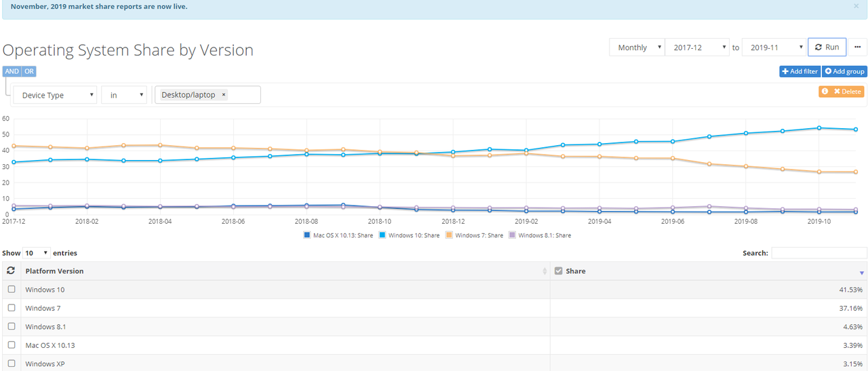The image size is (868, 371).
Task: Check the Mac OS X 10.13 row checkbox
Action: click(11, 345)
